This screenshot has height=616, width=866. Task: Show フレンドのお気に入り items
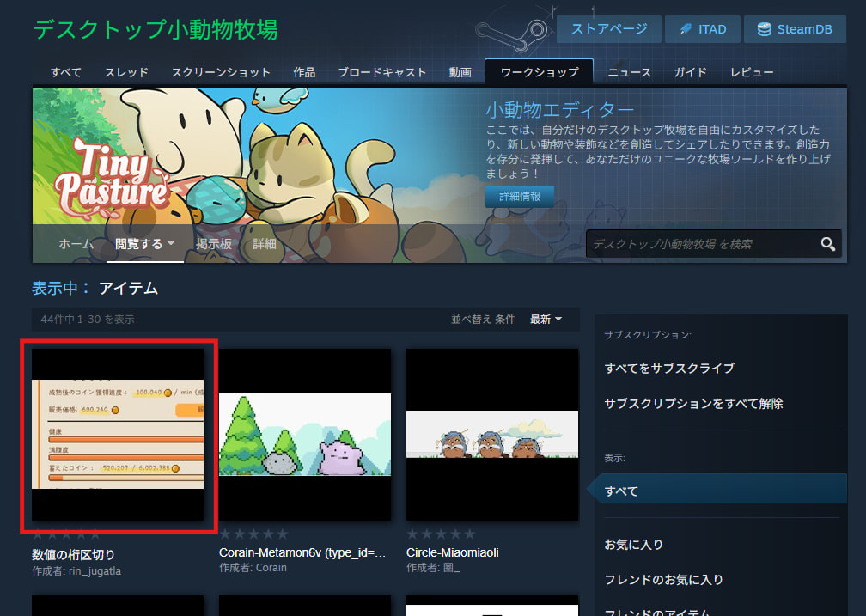tap(664, 580)
